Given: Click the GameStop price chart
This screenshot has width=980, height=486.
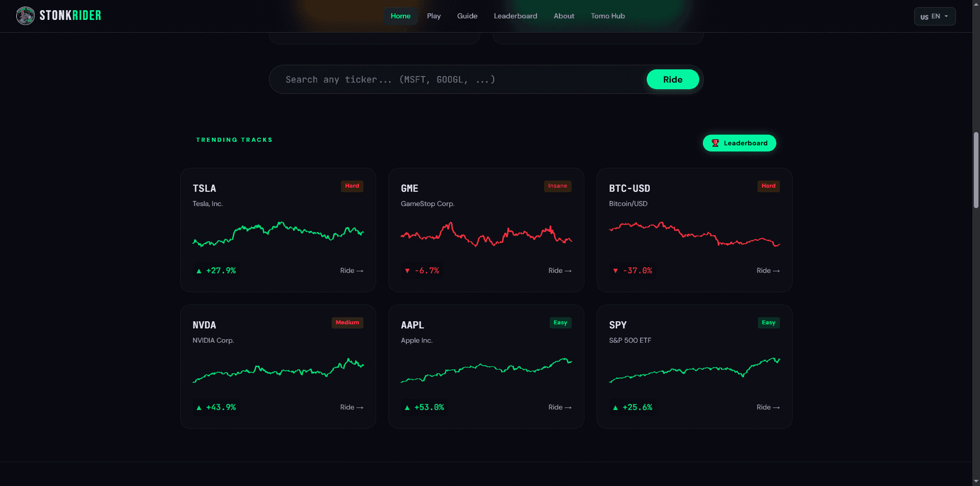Looking at the screenshot, I should [486, 234].
